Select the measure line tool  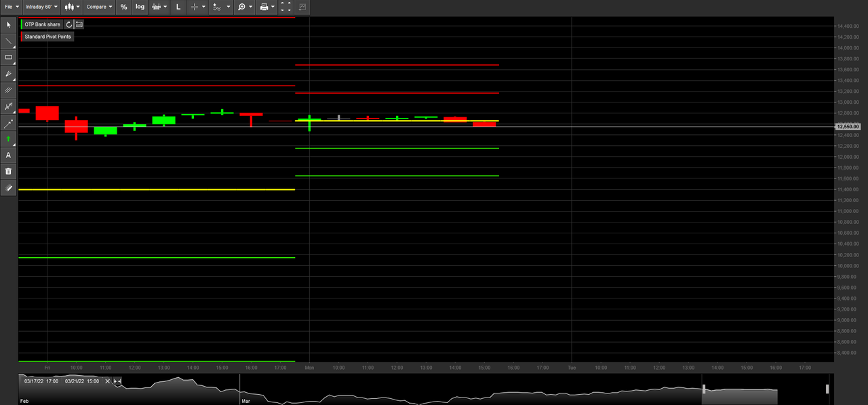[9, 123]
